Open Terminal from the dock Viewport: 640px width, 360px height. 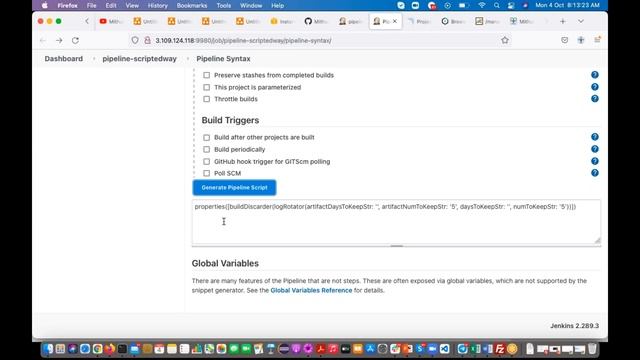(122, 349)
